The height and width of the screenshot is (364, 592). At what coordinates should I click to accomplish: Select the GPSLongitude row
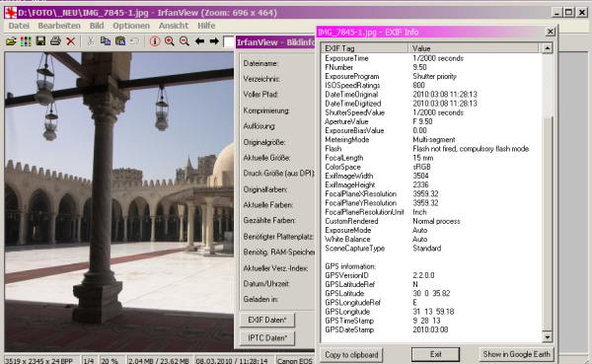[431, 312]
